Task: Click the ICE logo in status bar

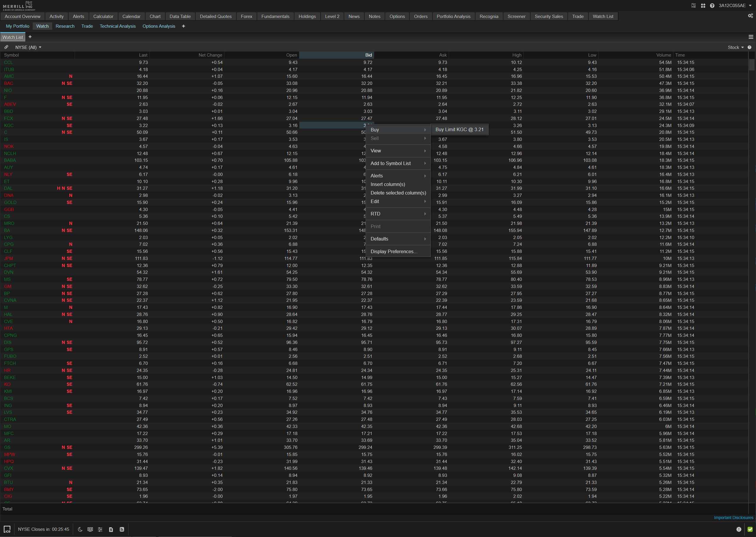Action: pyautogui.click(x=7, y=529)
